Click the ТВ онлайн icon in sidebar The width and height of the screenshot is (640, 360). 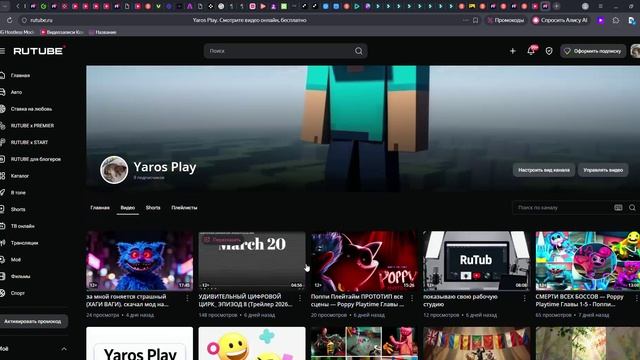[2, 226]
